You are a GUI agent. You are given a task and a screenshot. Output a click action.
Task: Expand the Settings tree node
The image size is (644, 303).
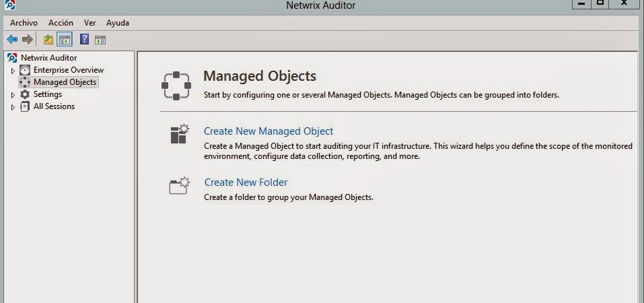(x=13, y=95)
